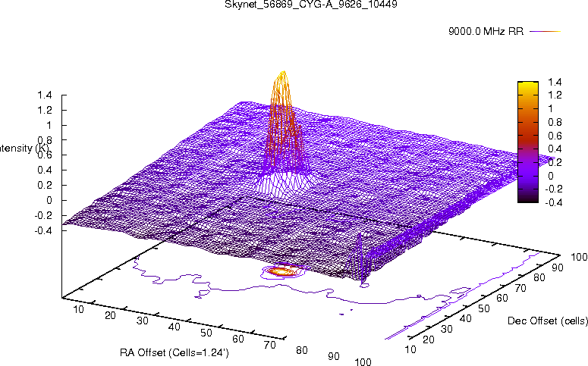Click RA Offset axis tick 30
588x366 pixels.
(143, 321)
